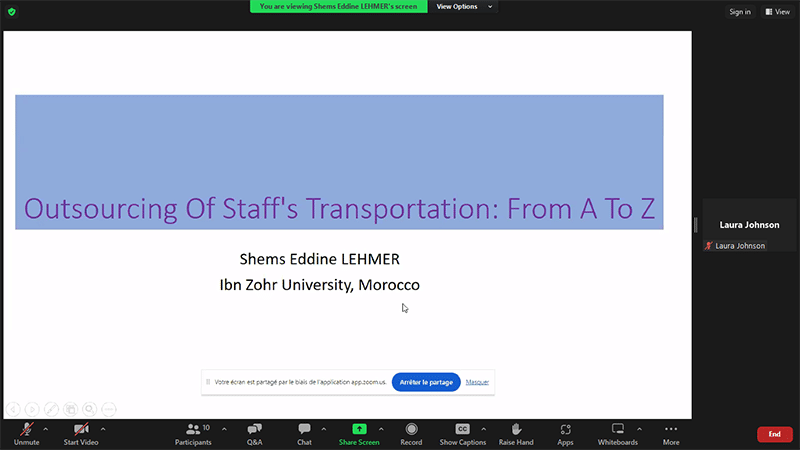800x450 pixels.
Task: Click the red End button
Action: point(774,434)
